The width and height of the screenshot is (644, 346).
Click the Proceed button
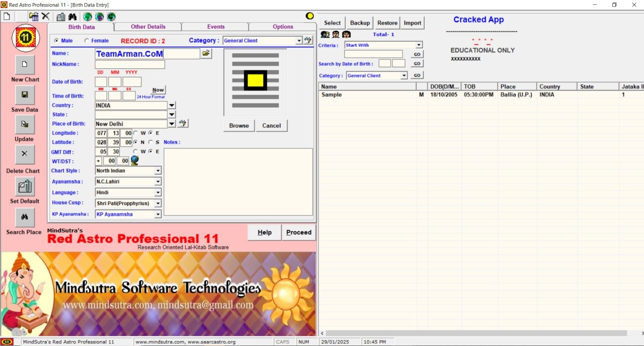[x=299, y=232]
